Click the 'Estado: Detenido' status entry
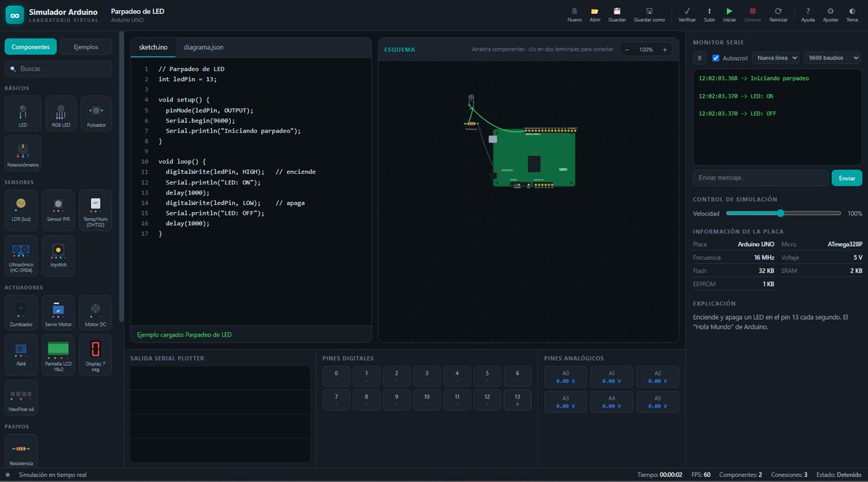The height and width of the screenshot is (482, 868). coord(838,475)
